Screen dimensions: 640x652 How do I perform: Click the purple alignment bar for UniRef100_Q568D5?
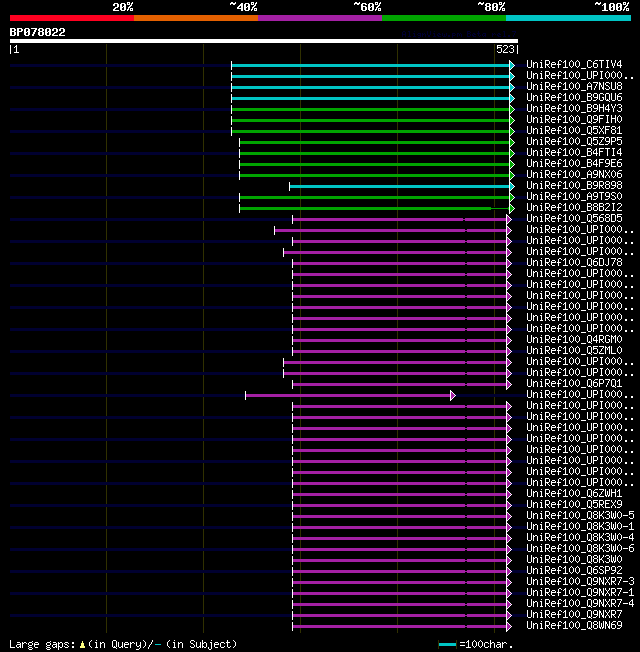pyautogui.click(x=400, y=220)
